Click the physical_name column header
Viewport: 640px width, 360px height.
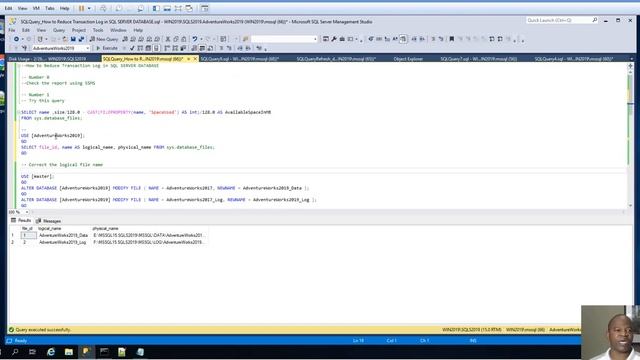pyautogui.click(x=105, y=229)
